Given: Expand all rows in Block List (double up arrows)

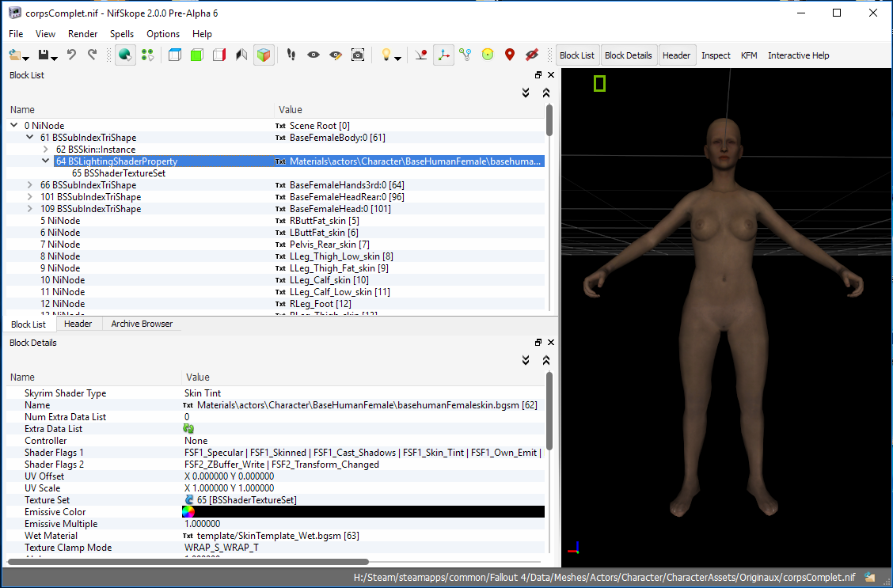Looking at the screenshot, I should [545, 93].
